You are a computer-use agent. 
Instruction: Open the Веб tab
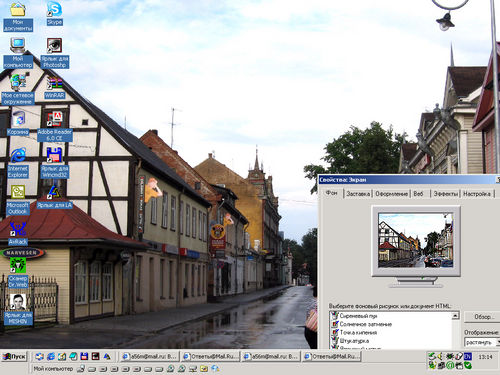(419, 194)
